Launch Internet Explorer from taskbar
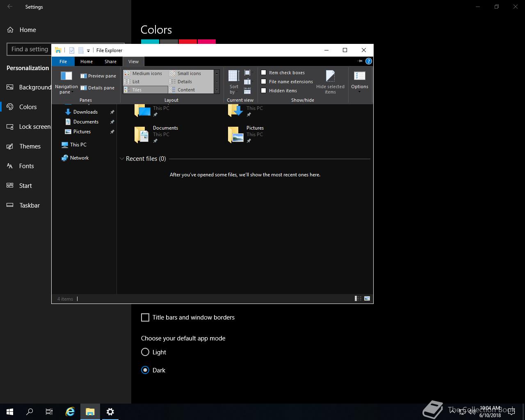This screenshot has width=525, height=420. (x=70, y=412)
